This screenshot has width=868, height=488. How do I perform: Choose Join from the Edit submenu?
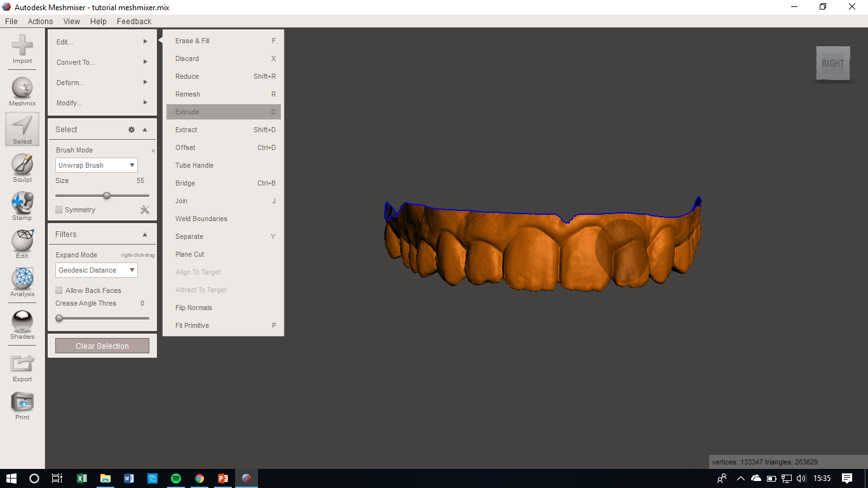pyautogui.click(x=224, y=201)
